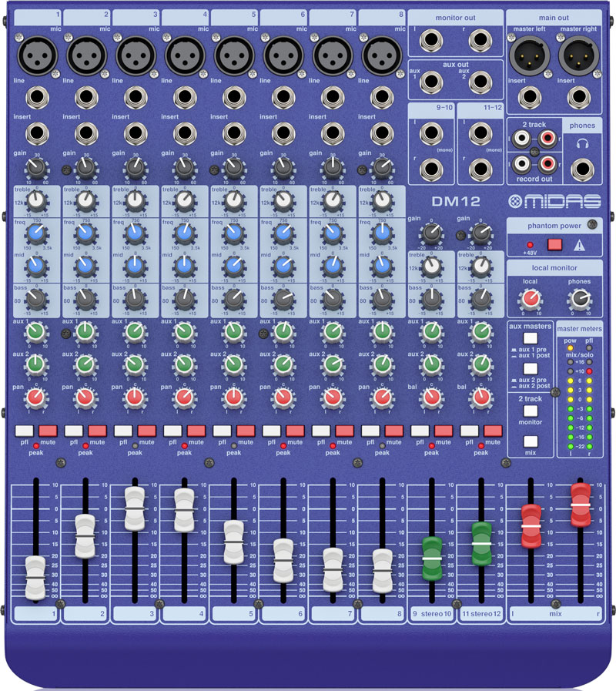This screenshot has width=616, height=691.
Task: Click channel 5 mid knob
Action: tap(234, 267)
